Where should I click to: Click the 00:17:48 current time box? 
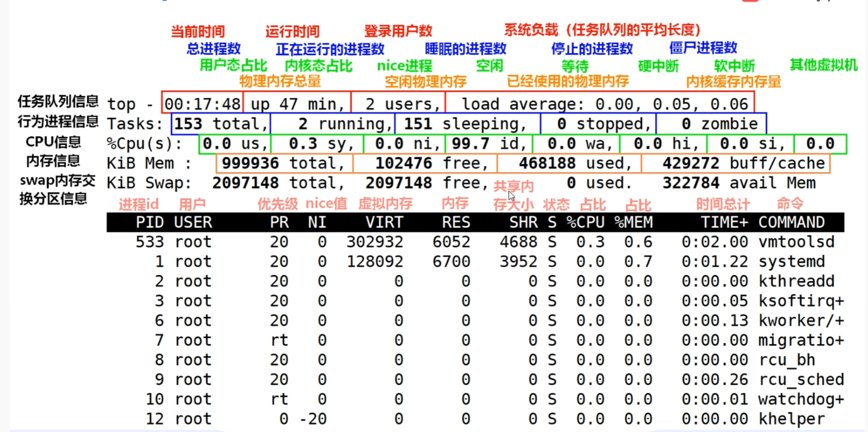202,104
